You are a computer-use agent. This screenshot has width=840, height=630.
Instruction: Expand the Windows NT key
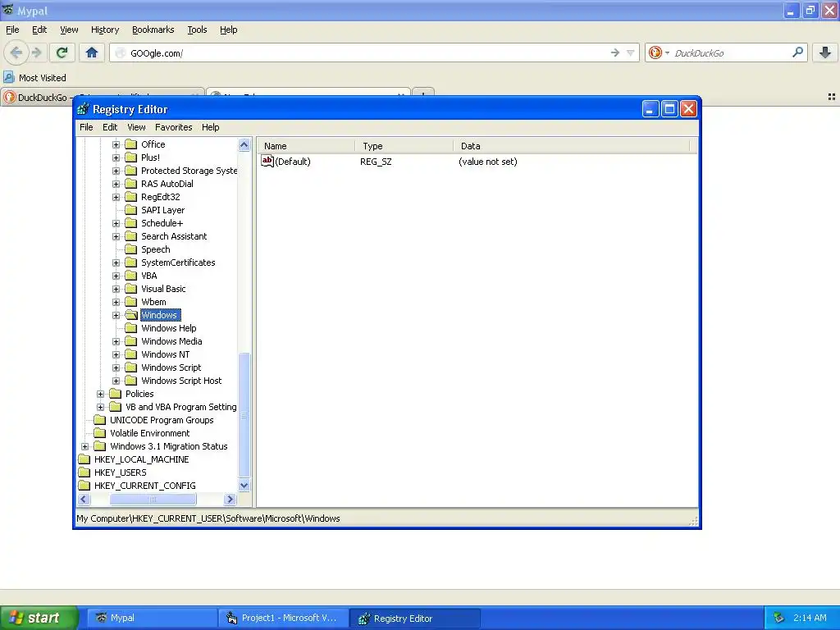point(116,354)
